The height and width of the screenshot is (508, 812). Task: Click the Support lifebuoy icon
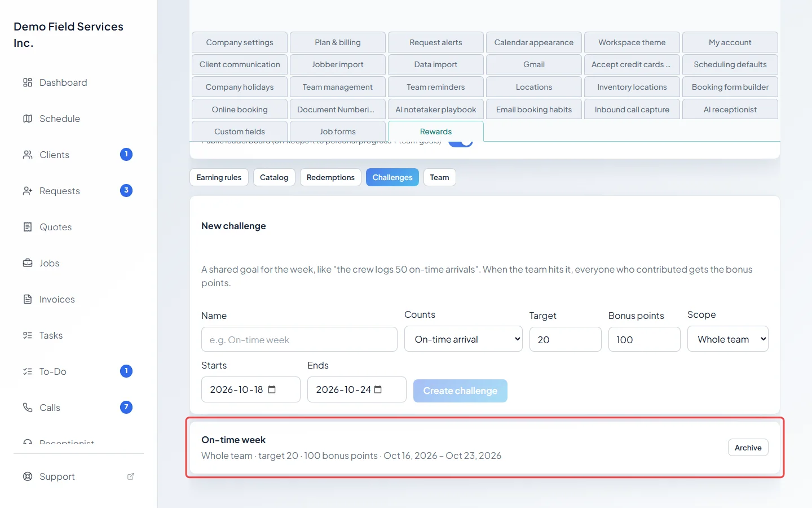click(28, 476)
